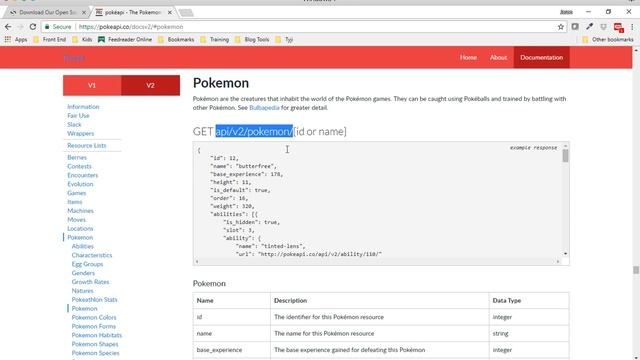640x360 pixels.
Task: Go back with the browser back arrow
Action: click(x=8, y=27)
